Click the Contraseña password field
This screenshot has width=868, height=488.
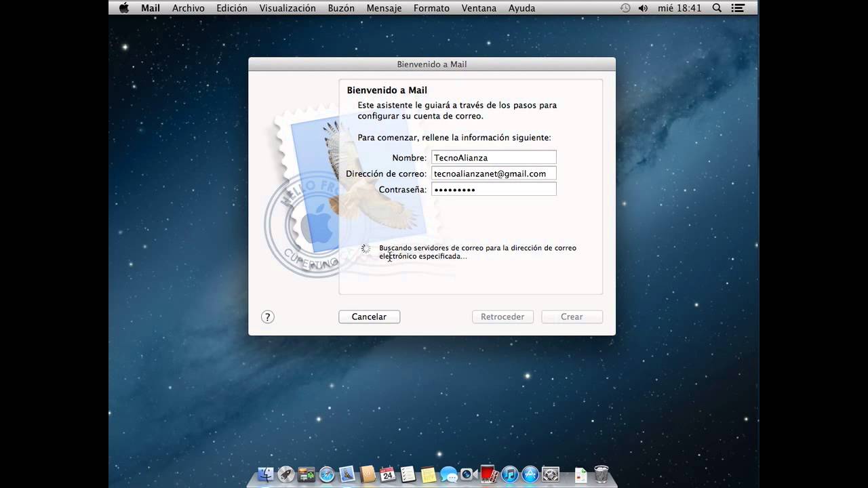coord(494,189)
